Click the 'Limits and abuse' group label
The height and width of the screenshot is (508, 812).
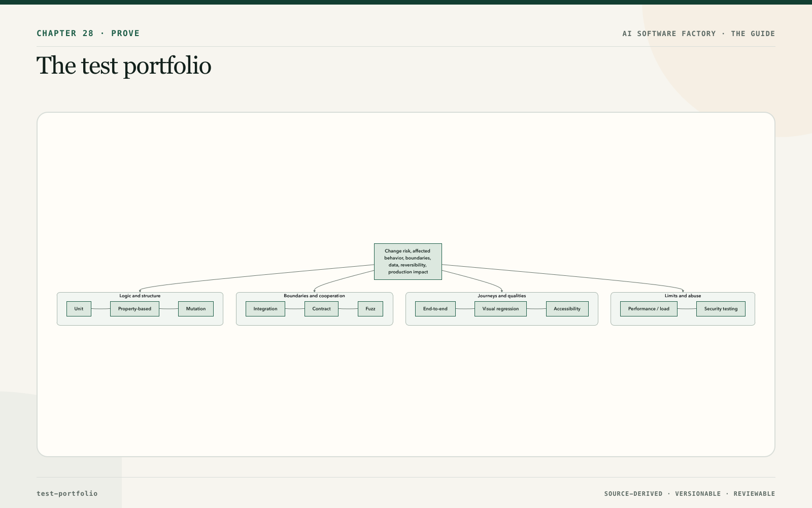pos(683,296)
